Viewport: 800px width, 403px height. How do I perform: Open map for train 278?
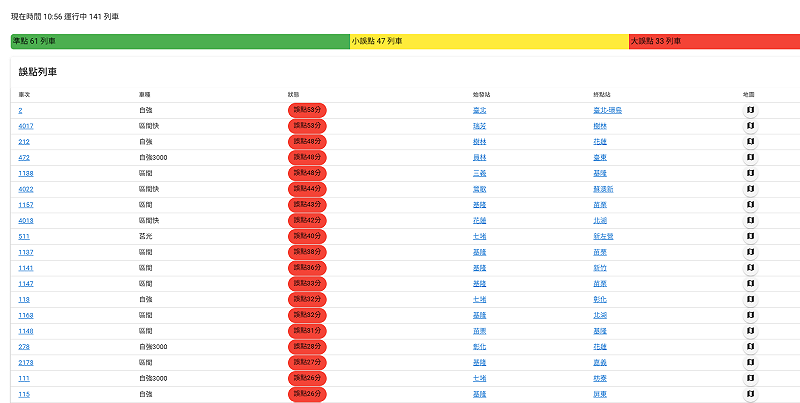point(750,347)
